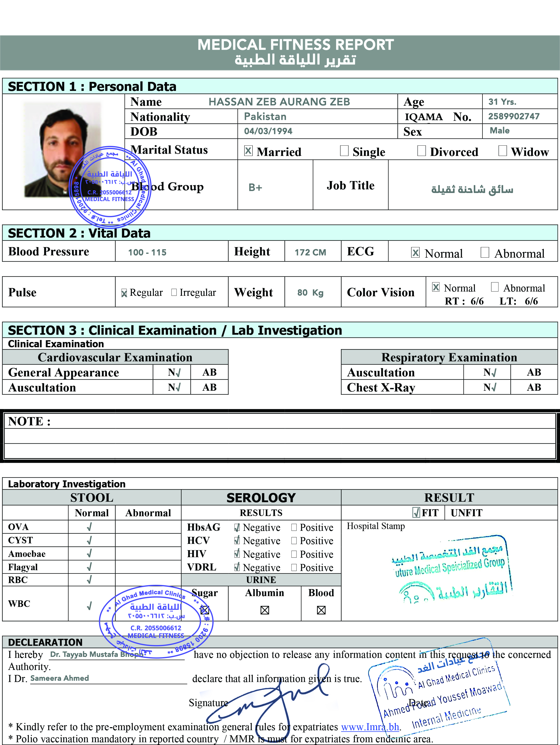Mark HIV Positive checkbox
Viewport: 560px width, 745px height.
tap(294, 554)
